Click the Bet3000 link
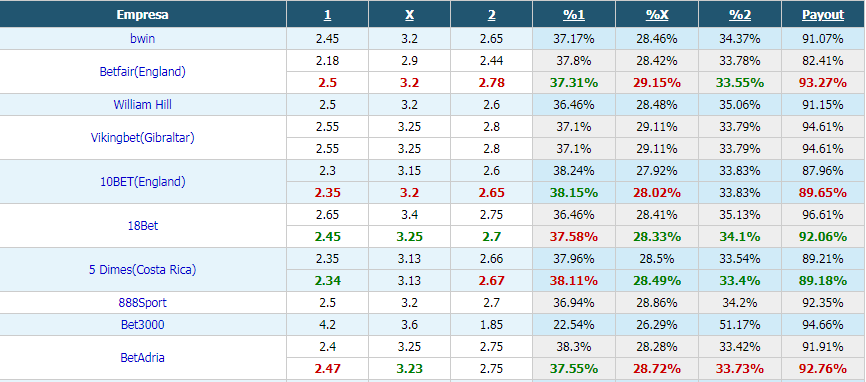 coord(142,325)
